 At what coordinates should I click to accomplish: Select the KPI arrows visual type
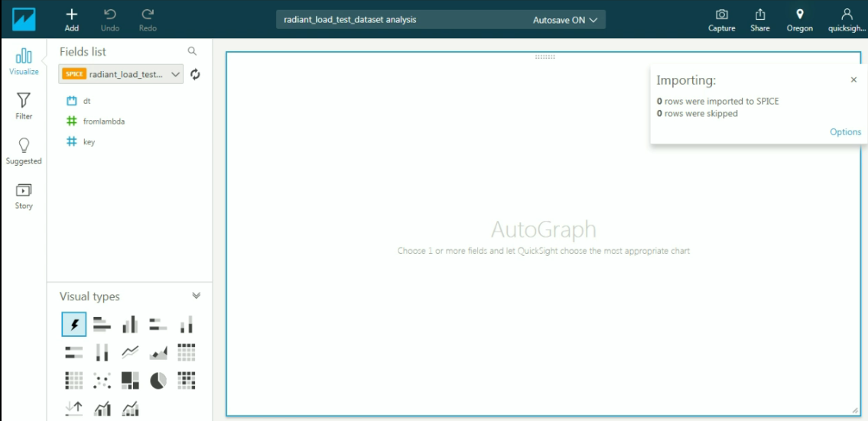pyautogui.click(x=73, y=408)
